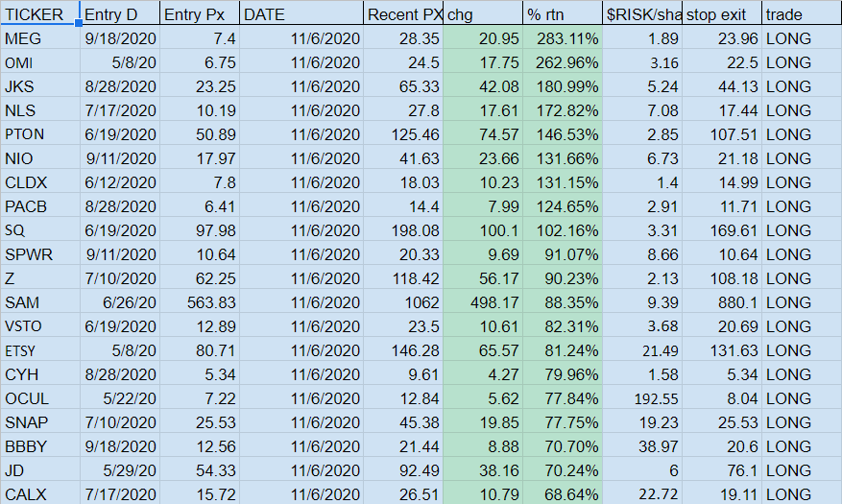Select the 21.49 risk cell in ETSY row
842x504 pixels.
pos(642,350)
